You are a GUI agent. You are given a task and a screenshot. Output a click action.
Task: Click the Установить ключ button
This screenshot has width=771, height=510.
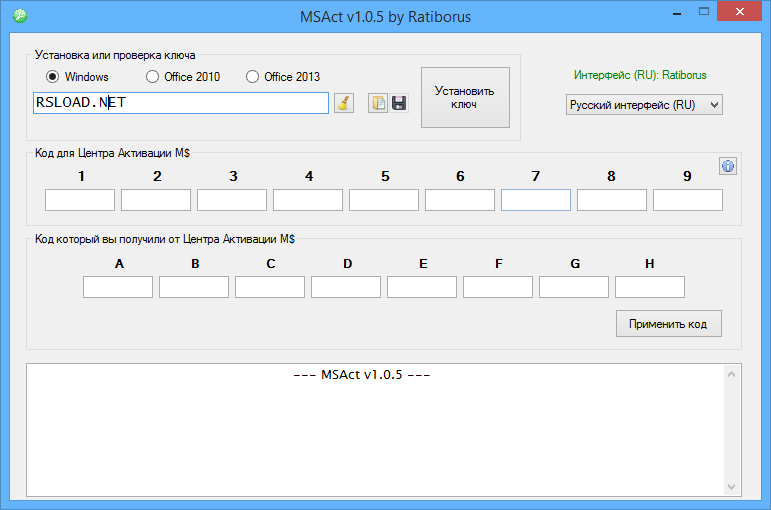[x=465, y=97]
